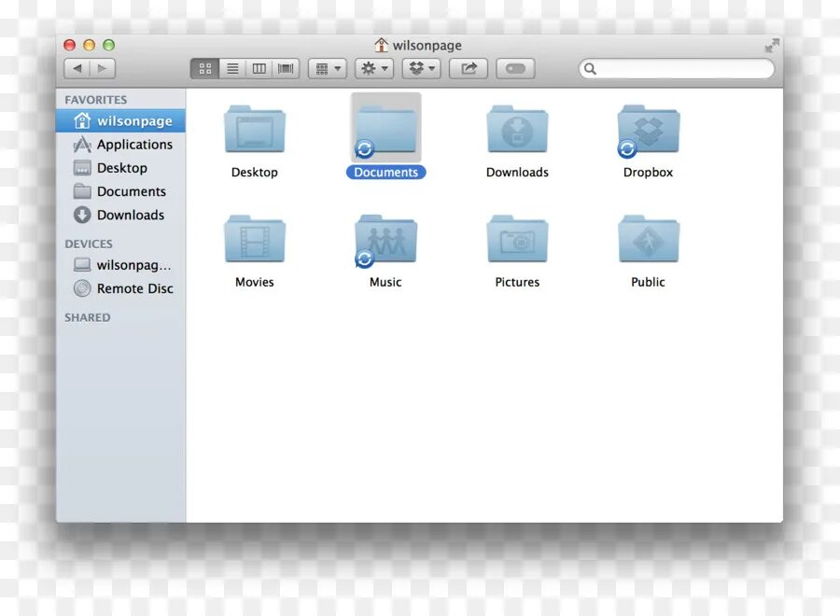Open the Dropbox toolbar menu

click(x=422, y=68)
